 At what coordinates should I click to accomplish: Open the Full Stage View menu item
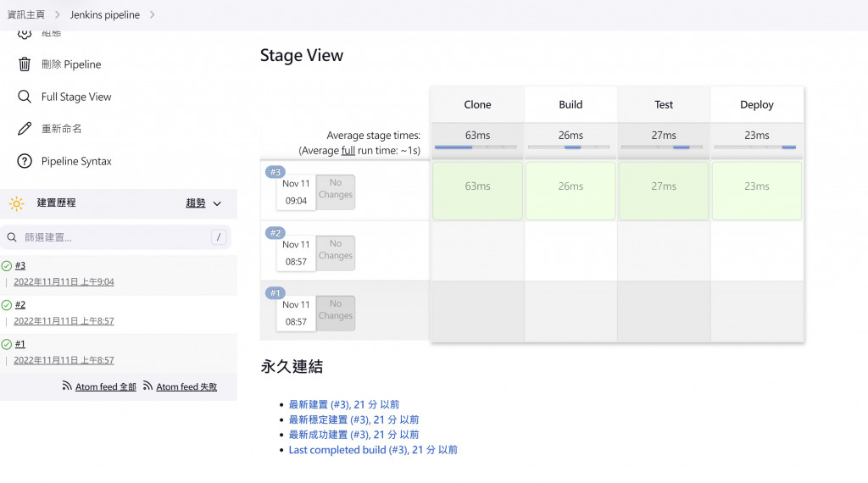(76, 97)
